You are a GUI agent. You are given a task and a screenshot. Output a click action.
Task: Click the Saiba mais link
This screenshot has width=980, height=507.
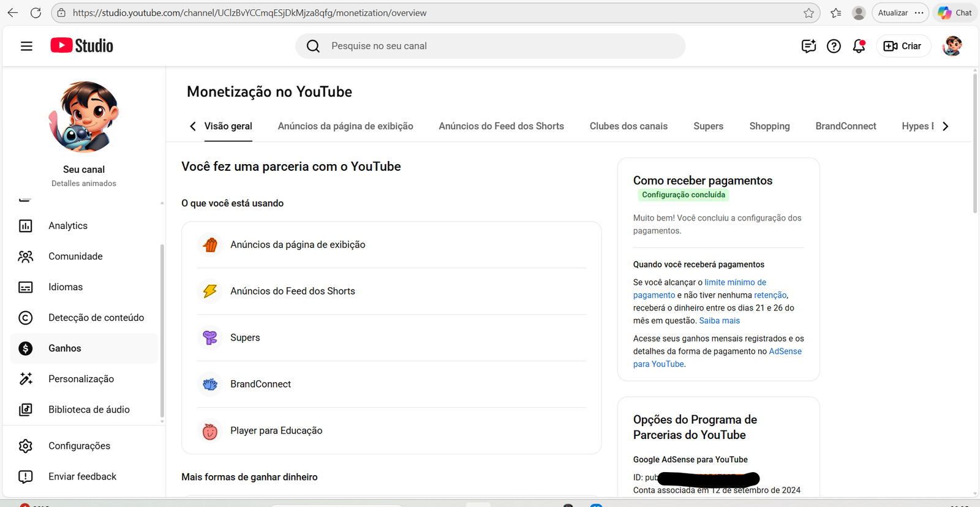[x=720, y=320]
